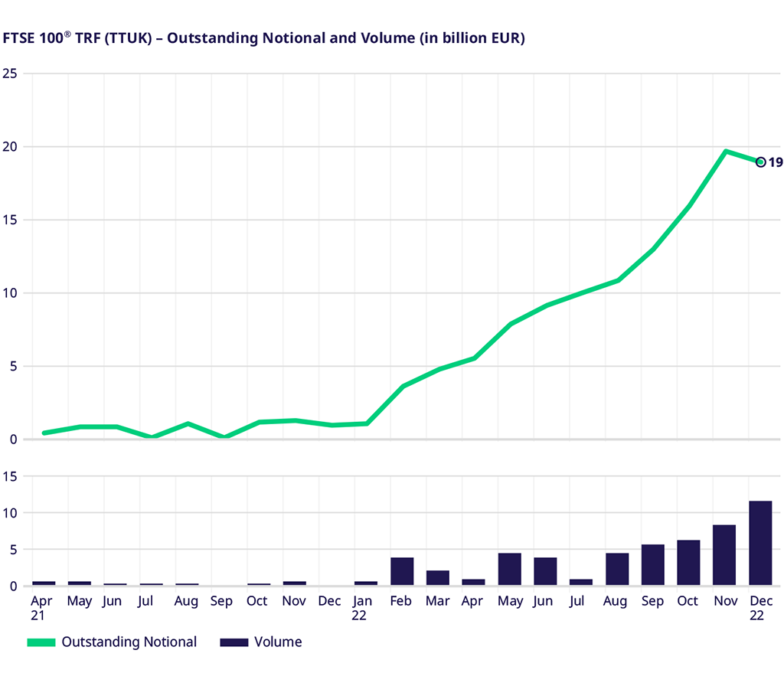Click the Apr 21 x-axis label
The image size is (784, 686).
click(x=44, y=609)
